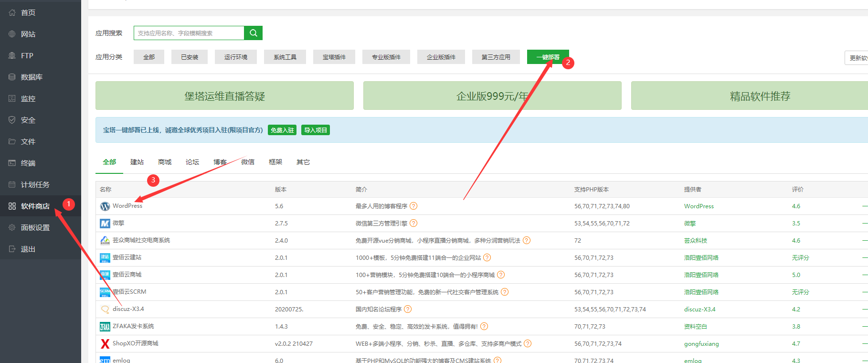
Task: Click help icon in 壹佰云商城 description
Action: (501, 275)
